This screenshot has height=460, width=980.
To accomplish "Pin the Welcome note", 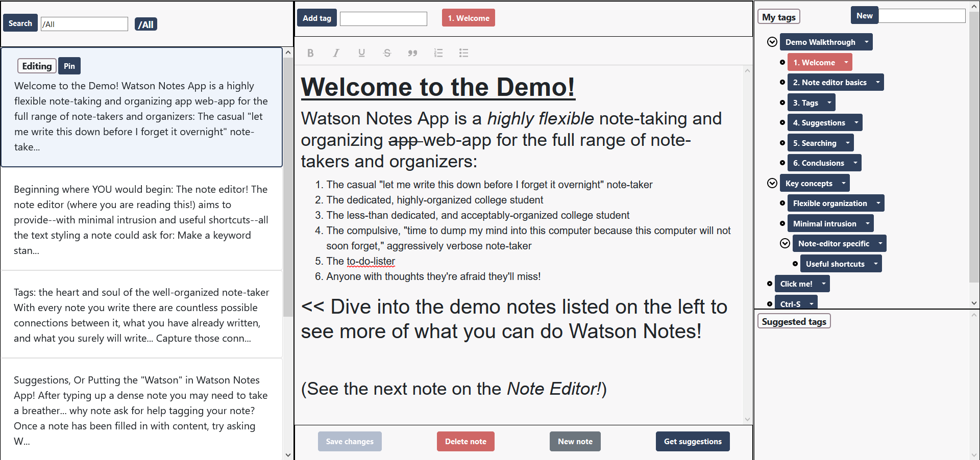I will (69, 66).
